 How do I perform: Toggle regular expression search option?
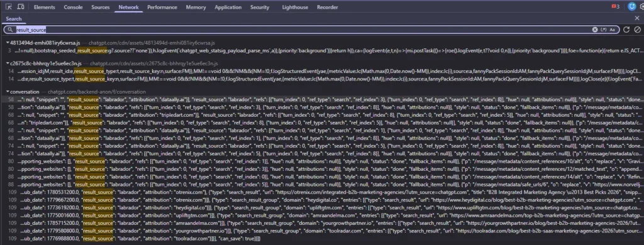tap(603, 30)
